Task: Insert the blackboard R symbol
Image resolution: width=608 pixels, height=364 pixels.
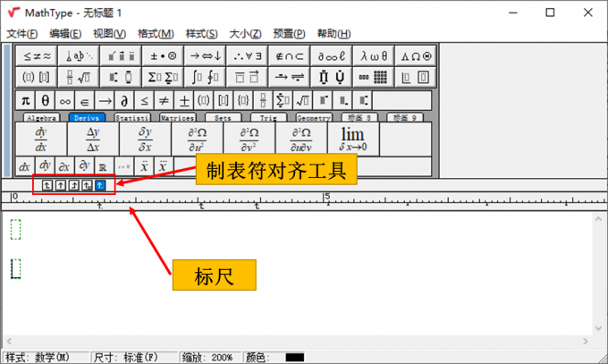Action: (103, 167)
